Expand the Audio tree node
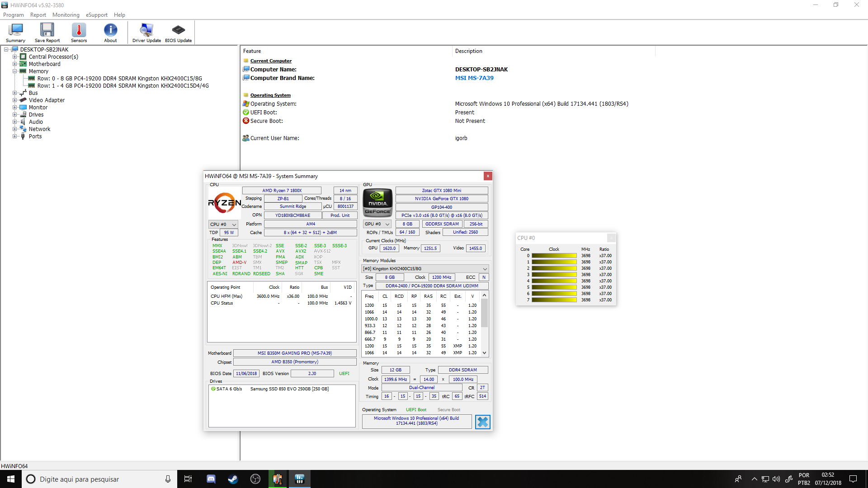The width and height of the screenshot is (868, 488). pos(14,122)
